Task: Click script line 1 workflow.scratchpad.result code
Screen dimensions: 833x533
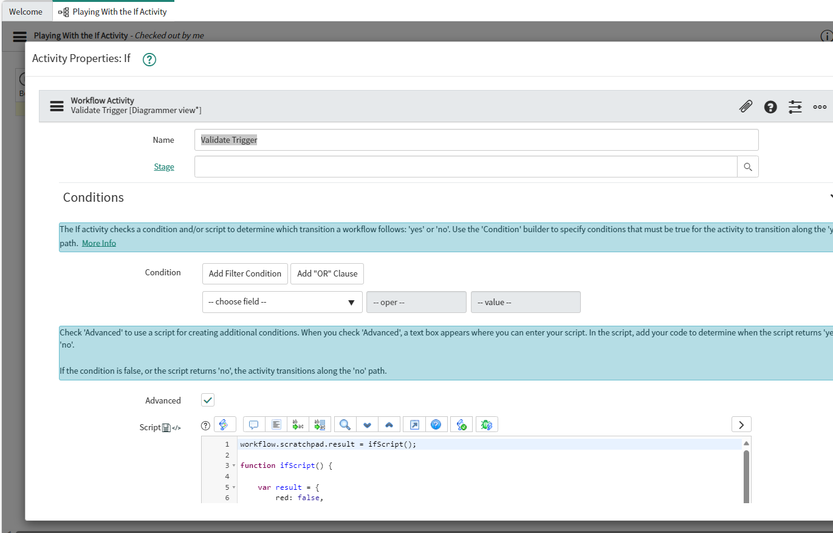Action: 328,444
